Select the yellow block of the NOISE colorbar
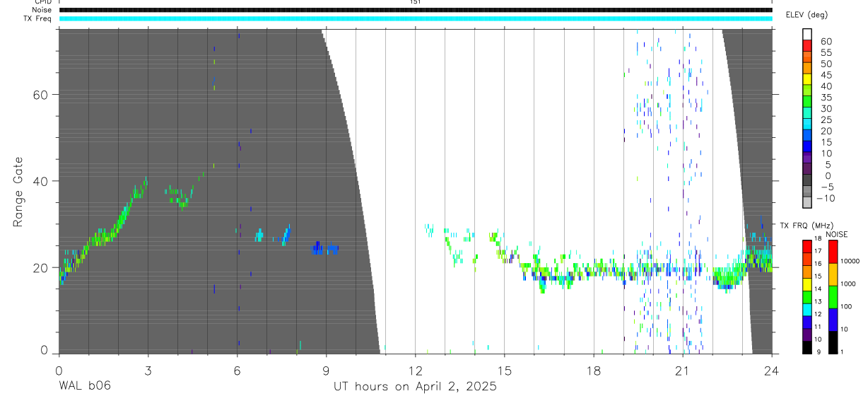 tap(833, 274)
